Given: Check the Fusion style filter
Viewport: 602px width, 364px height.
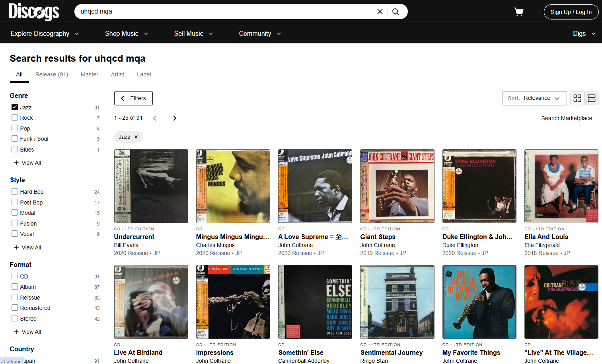Looking at the screenshot, I should pyautogui.click(x=15, y=223).
